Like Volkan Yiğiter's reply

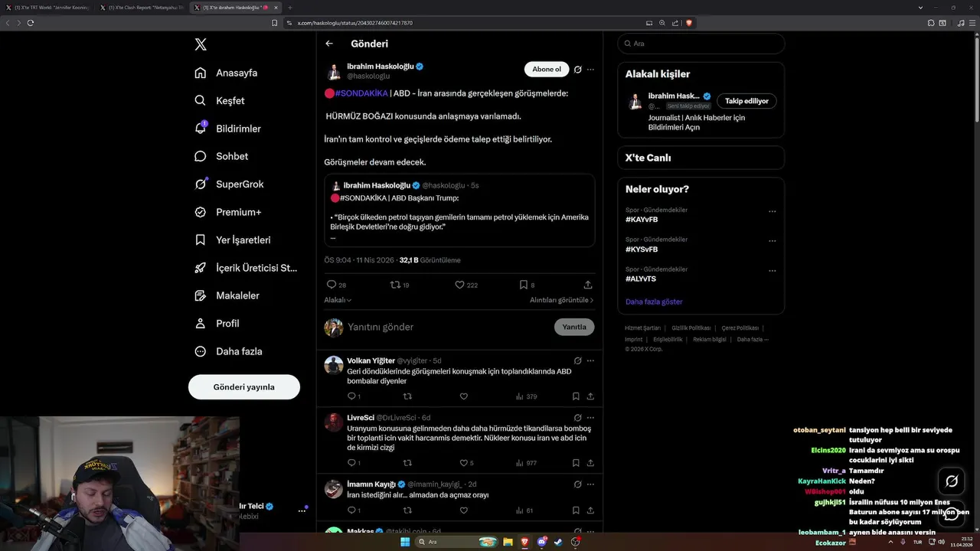(464, 396)
